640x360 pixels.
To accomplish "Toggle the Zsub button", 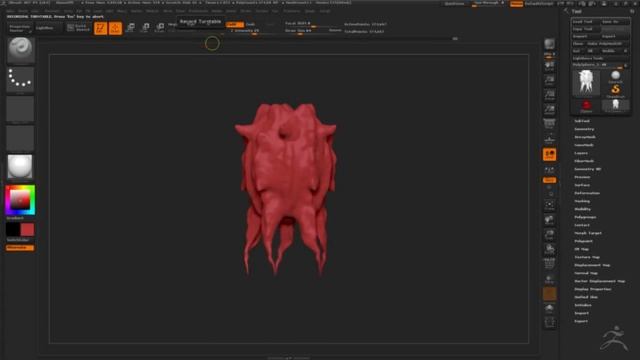I will pos(251,24).
